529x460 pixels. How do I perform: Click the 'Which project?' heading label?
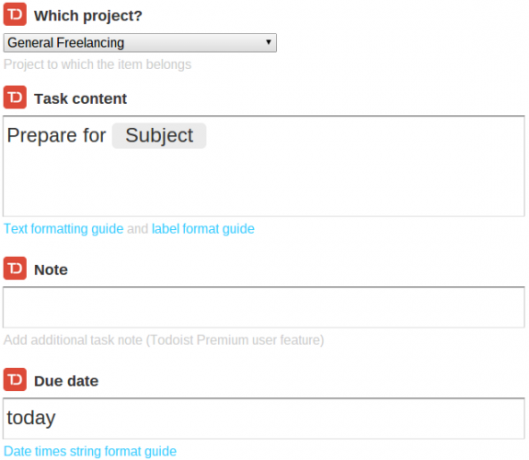[x=88, y=16]
